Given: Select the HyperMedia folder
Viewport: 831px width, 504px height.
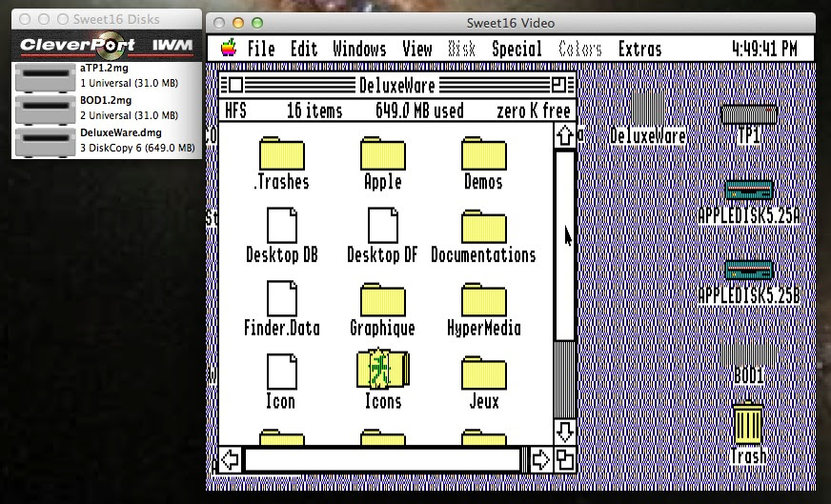Looking at the screenshot, I should (483, 299).
